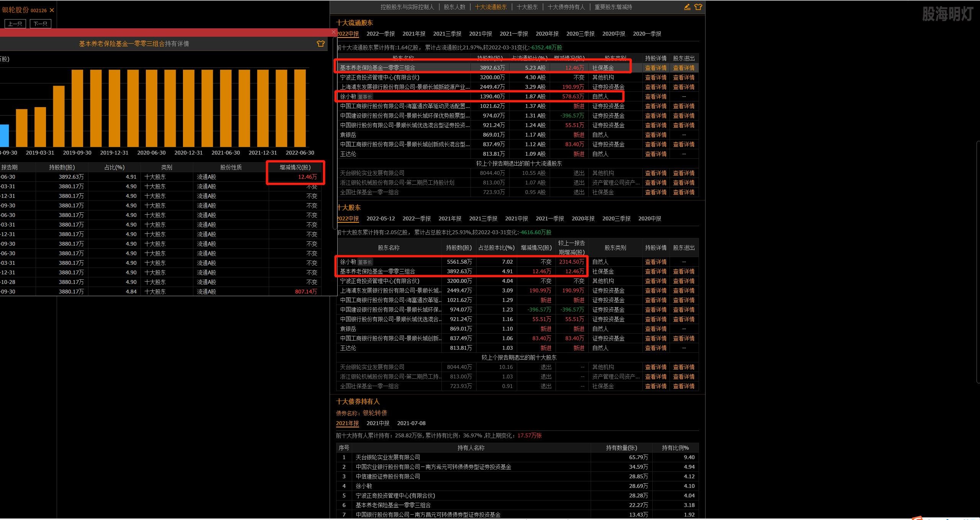Click 807.14万 value in popup table
Image resolution: width=980 pixels, height=520 pixels.
tap(306, 292)
